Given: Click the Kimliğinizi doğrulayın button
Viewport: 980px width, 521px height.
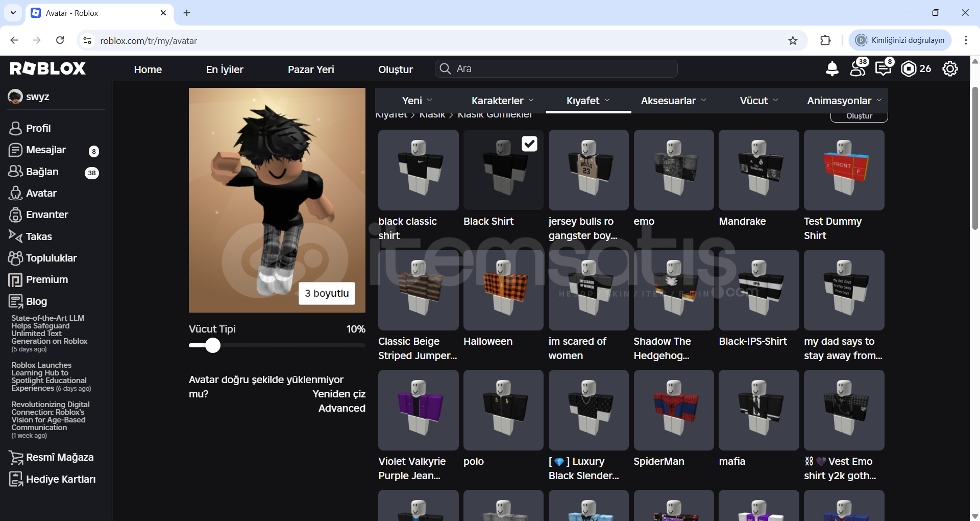Looking at the screenshot, I should point(900,40).
